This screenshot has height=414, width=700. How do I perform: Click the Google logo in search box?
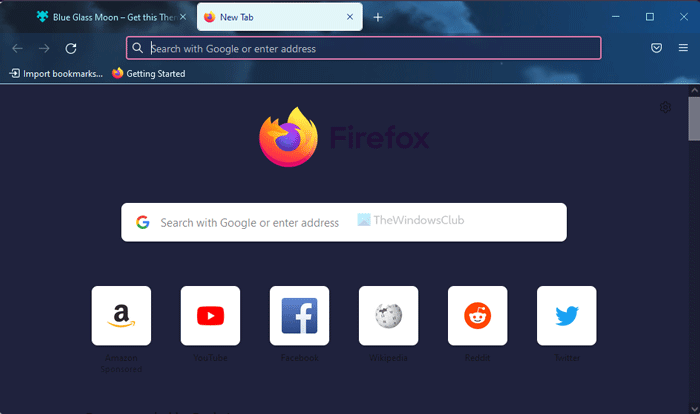(143, 222)
